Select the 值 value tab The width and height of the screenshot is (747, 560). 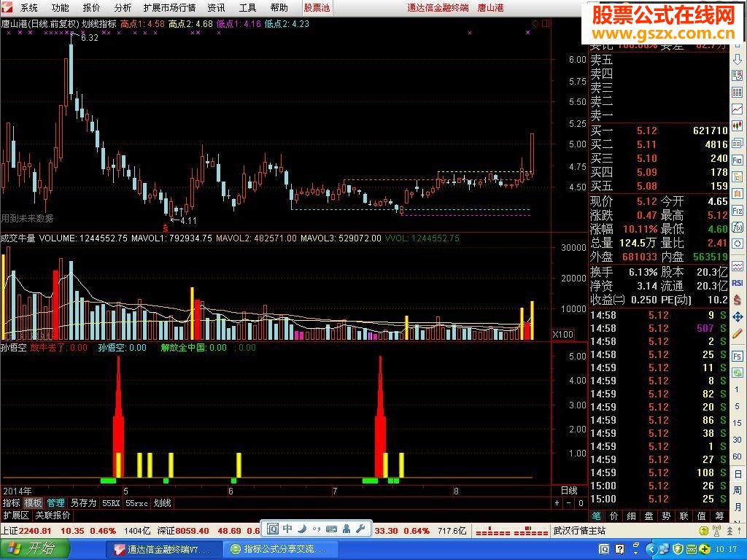pos(702,516)
